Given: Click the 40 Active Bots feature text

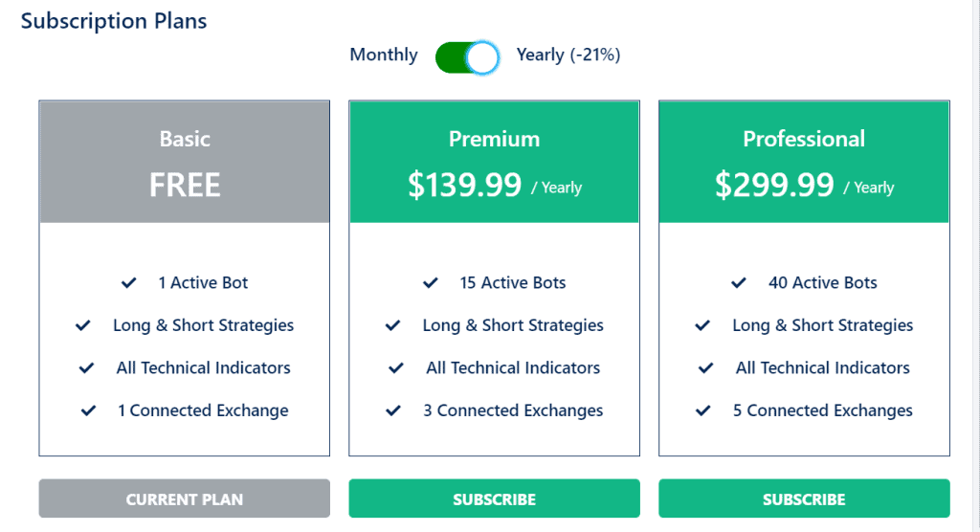Looking at the screenshot, I should tap(822, 282).
